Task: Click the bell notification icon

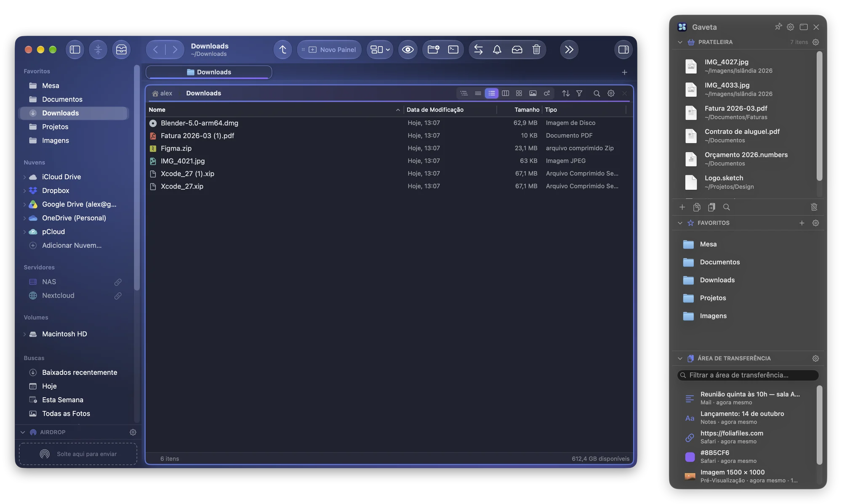Action: tap(497, 50)
